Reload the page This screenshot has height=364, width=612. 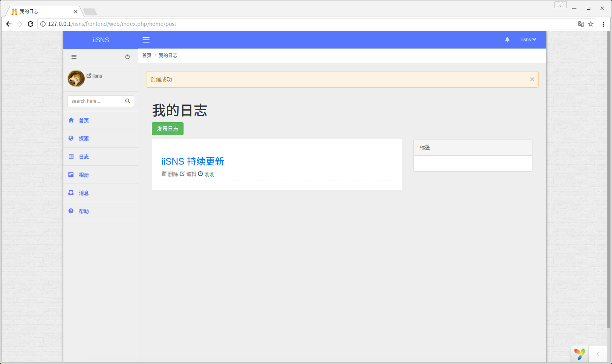tap(31, 24)
